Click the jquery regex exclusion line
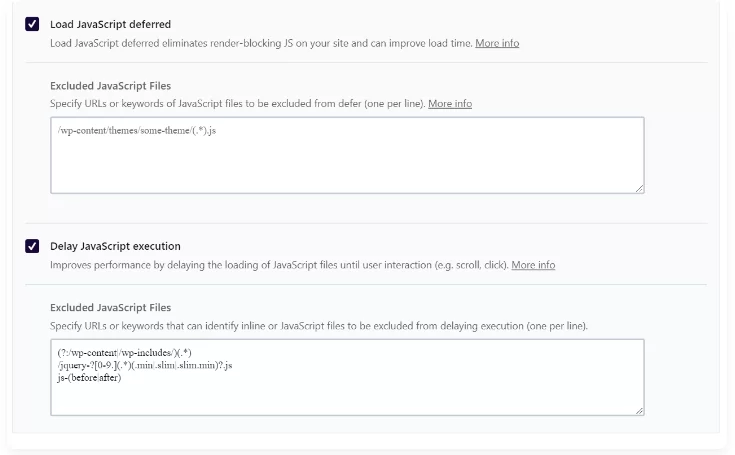Image resolution: width=735 pixels, height=455 pixels. [145, 365]
